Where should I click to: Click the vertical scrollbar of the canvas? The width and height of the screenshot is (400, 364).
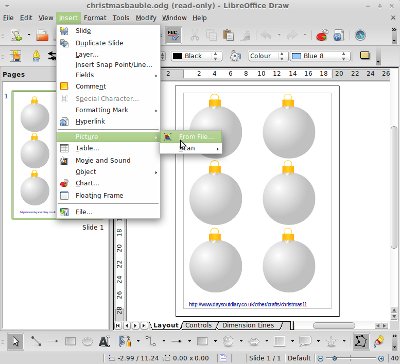394,187
